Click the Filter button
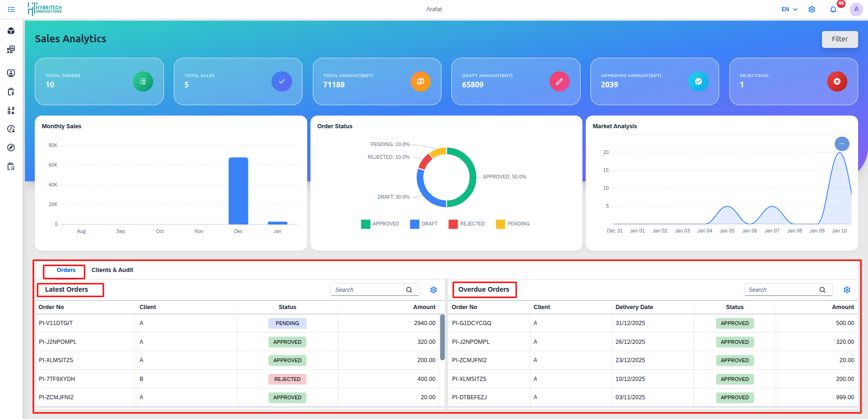The image size is (868, 419). 839,39
